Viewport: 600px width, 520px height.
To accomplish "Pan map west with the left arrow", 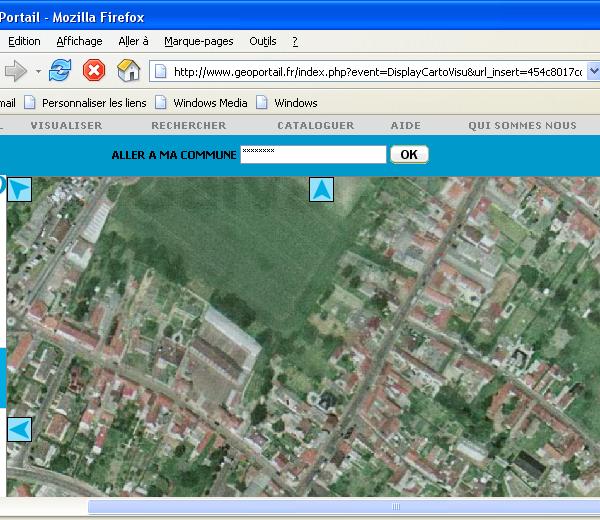I will [20, 429].
